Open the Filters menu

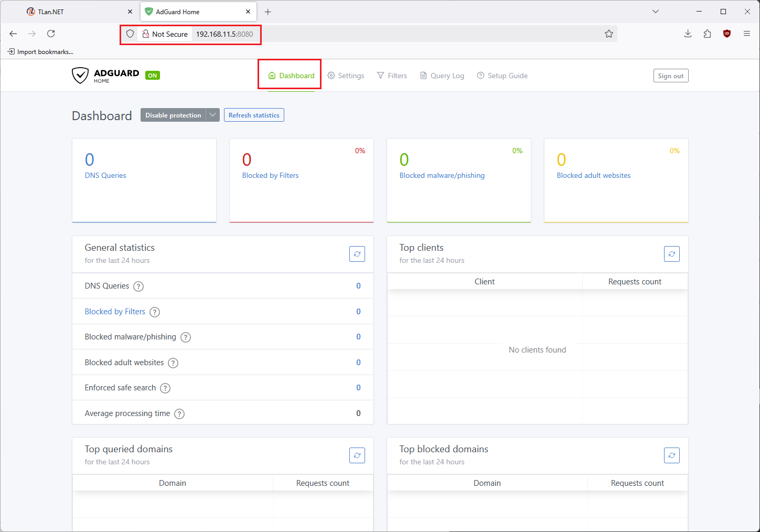392,76
